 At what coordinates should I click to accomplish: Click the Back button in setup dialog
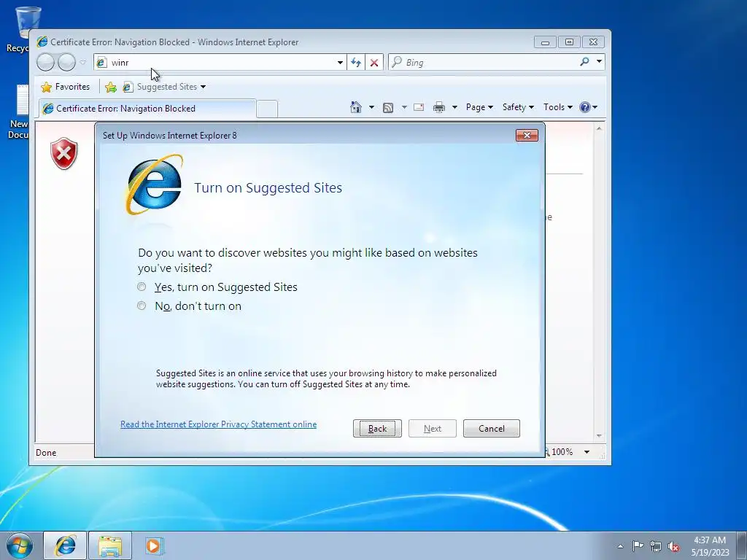[377, 429]
